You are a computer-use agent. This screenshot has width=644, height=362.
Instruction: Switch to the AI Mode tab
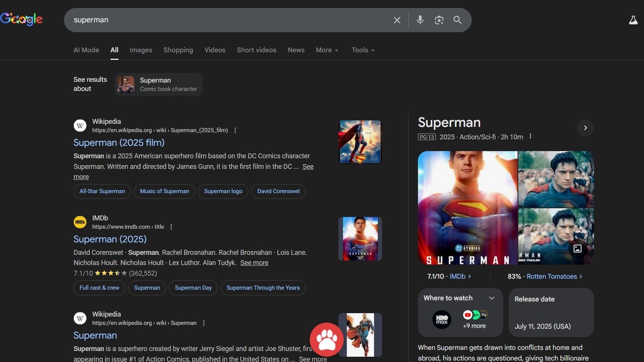86,50
